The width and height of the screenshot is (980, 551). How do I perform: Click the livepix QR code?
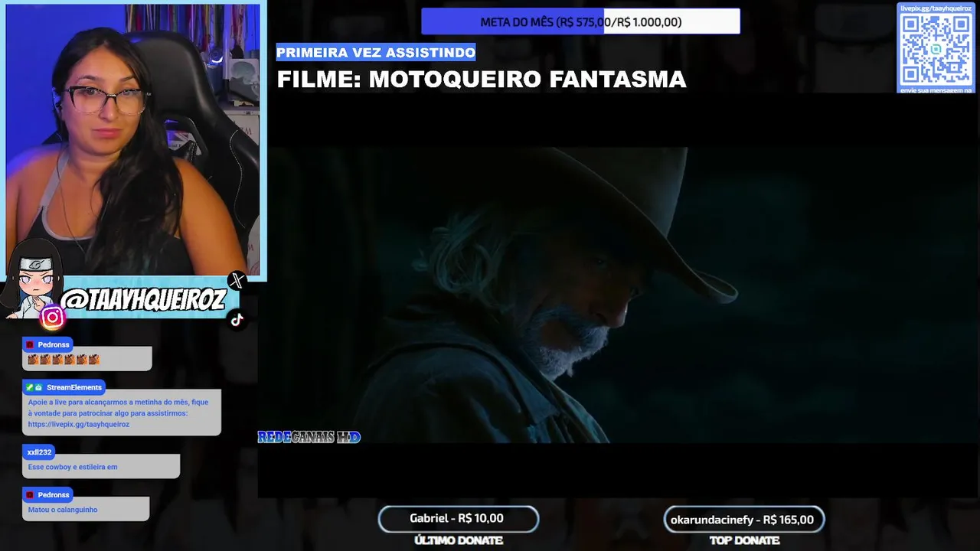click(936, 49)
